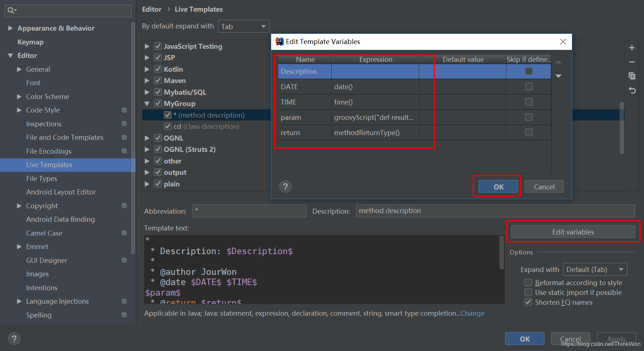Click IntelliJ logo in dialog title bar

click(279, 42)
